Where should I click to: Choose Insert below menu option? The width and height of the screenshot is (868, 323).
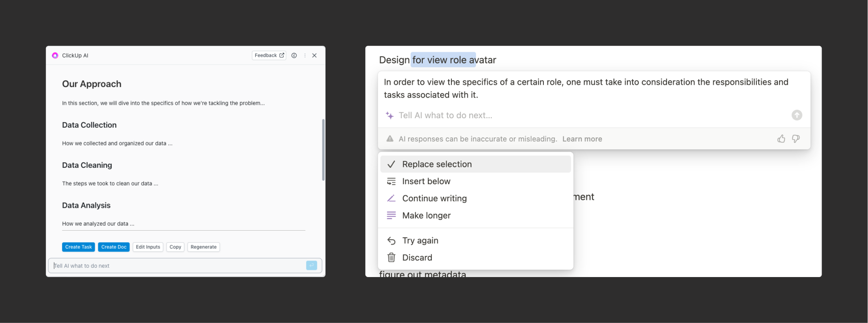click(x=426, y=182)
